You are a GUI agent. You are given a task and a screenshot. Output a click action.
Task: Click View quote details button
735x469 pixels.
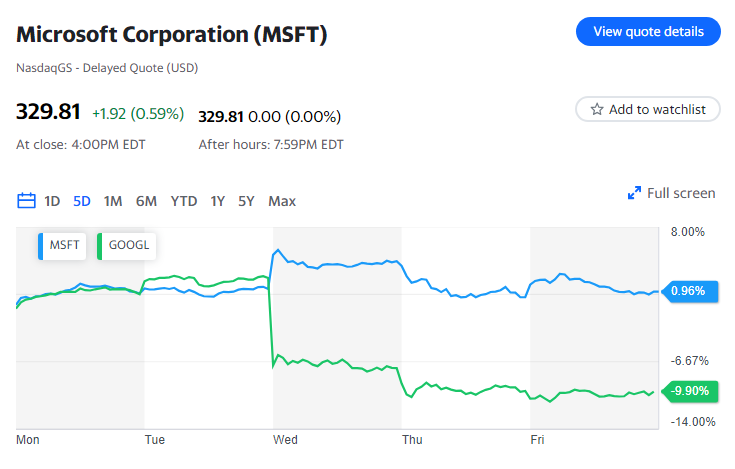(x=648, y=31)
